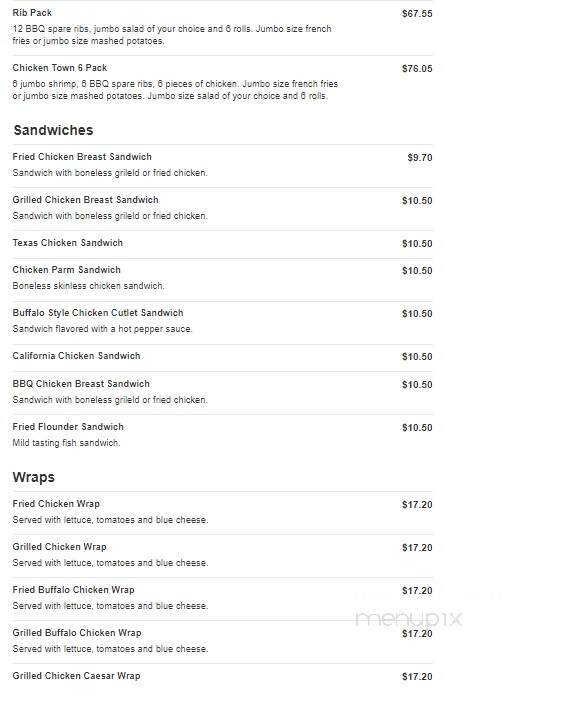Click the menupix watermark logo
The width and height of the screenshot is (588, 702).
click(408, 619)
